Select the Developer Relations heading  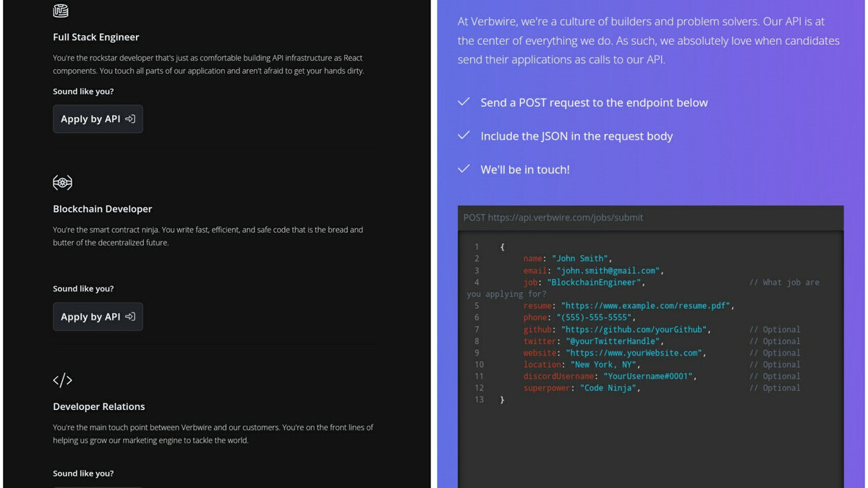point(99,406)
